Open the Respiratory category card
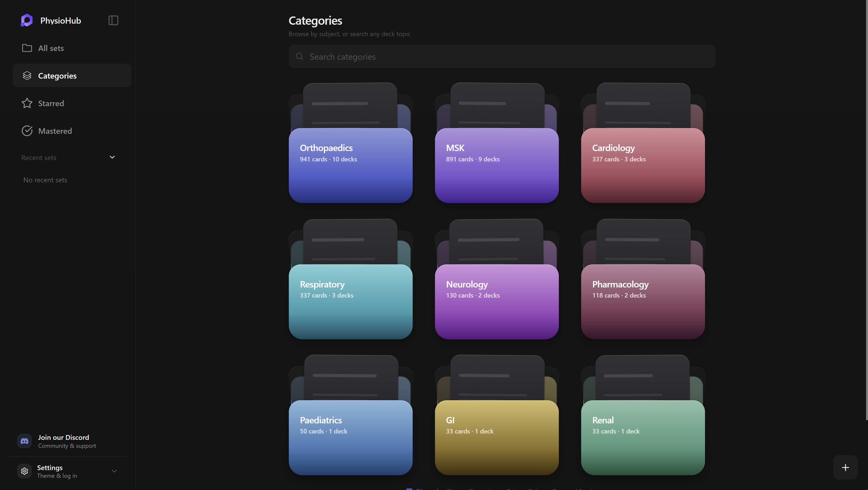The height and width of the screenshot is (490, 868). point(350,302)
